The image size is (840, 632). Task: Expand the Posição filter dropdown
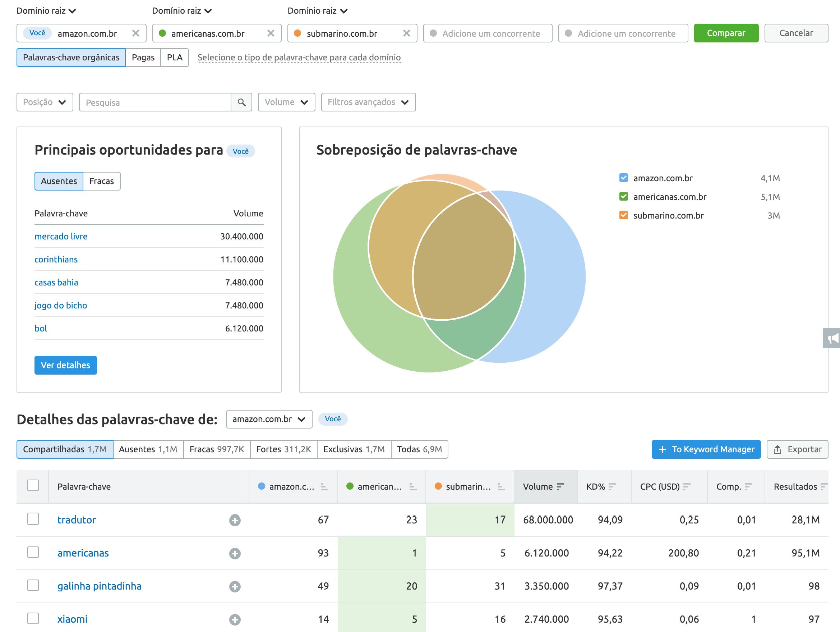pyautogui.click(x=45, y=102)
